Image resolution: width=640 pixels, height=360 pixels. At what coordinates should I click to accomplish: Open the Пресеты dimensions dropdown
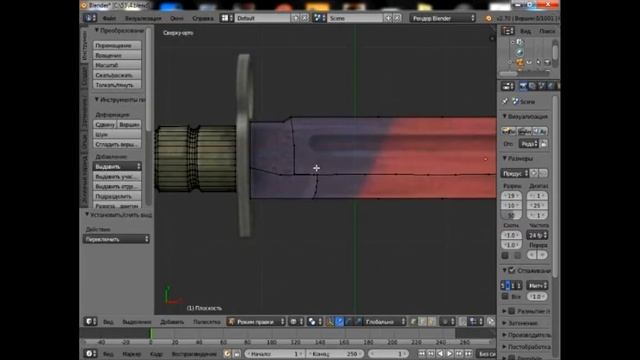[x=515, y=173]
